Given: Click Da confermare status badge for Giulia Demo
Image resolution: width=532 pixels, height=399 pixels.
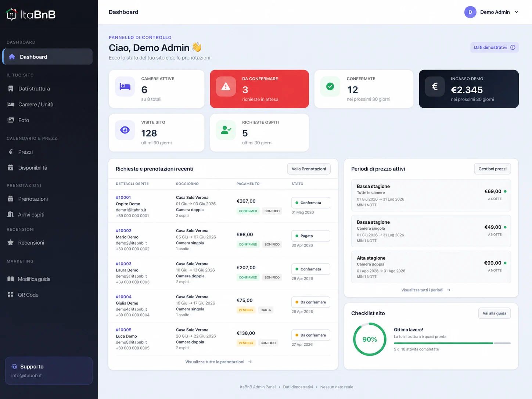Looking at the screenshot, I should click(x=311, y=302).
